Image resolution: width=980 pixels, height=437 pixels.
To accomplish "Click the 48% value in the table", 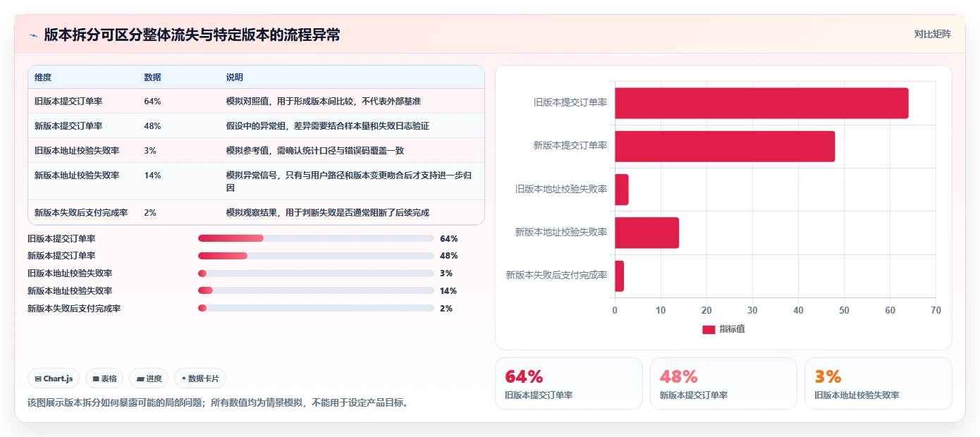I will pyautogui.click(x=152, y=126).
